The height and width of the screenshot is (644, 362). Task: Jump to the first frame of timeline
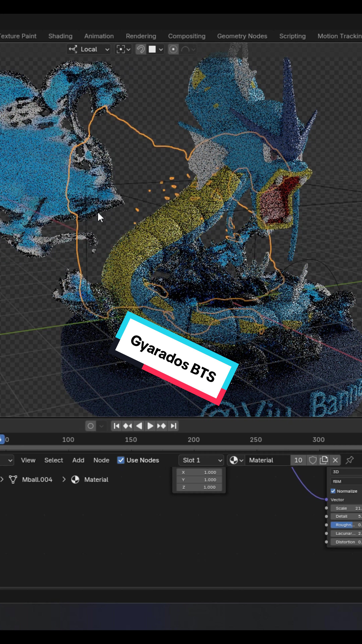pos(116,426)
